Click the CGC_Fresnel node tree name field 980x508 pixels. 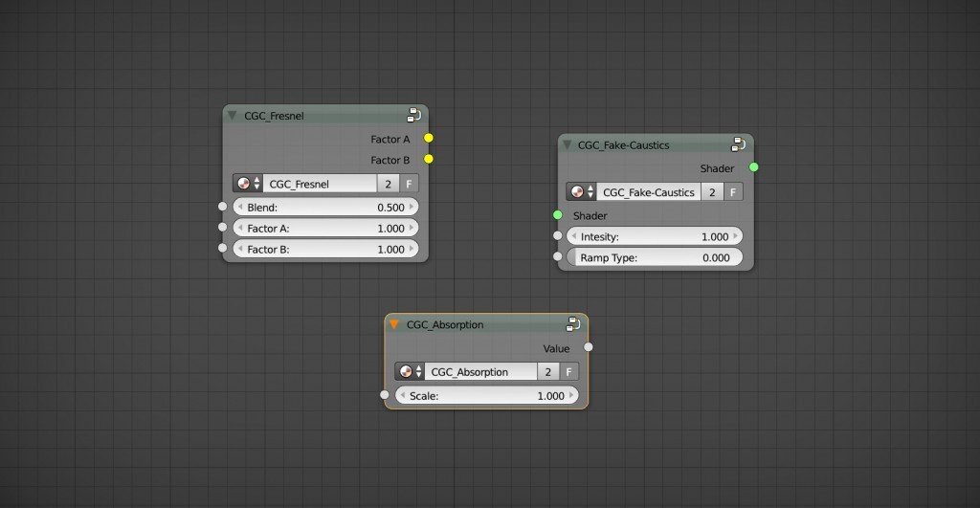(320, 184)
